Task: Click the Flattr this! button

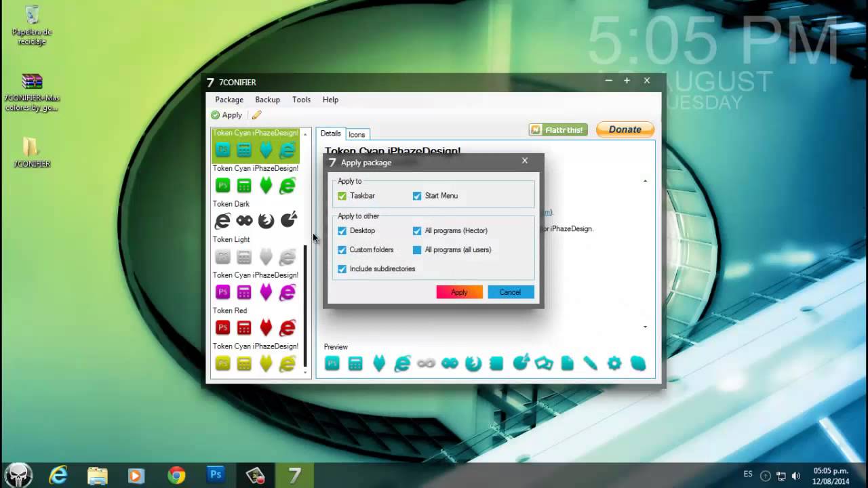Action: (558, 129)
